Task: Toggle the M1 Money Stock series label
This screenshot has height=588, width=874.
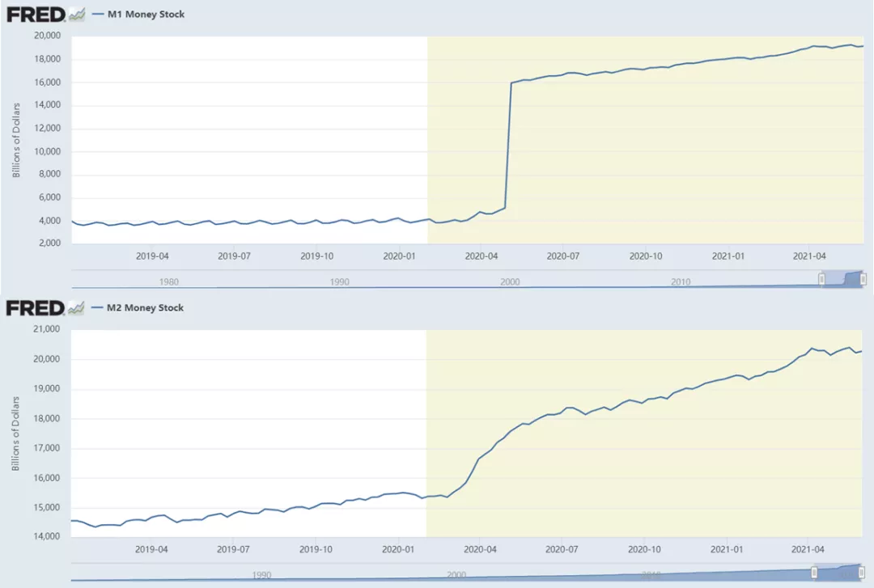Action: [146, 15]
